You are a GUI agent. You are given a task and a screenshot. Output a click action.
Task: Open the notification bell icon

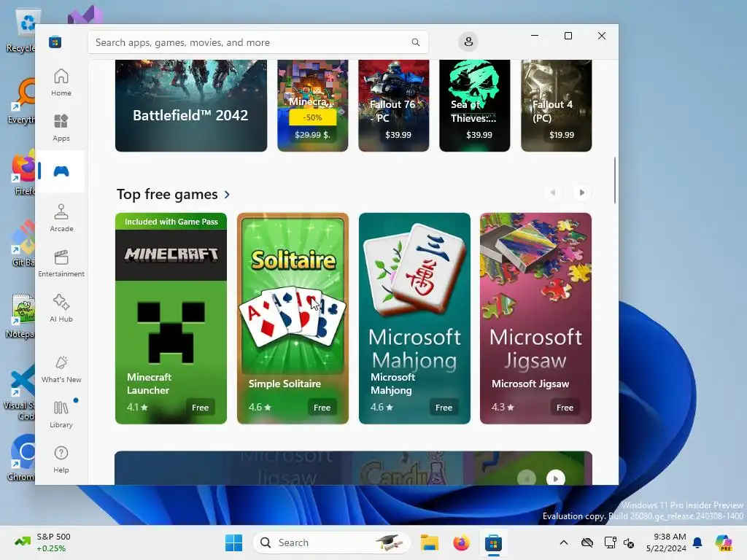point(697,542)
